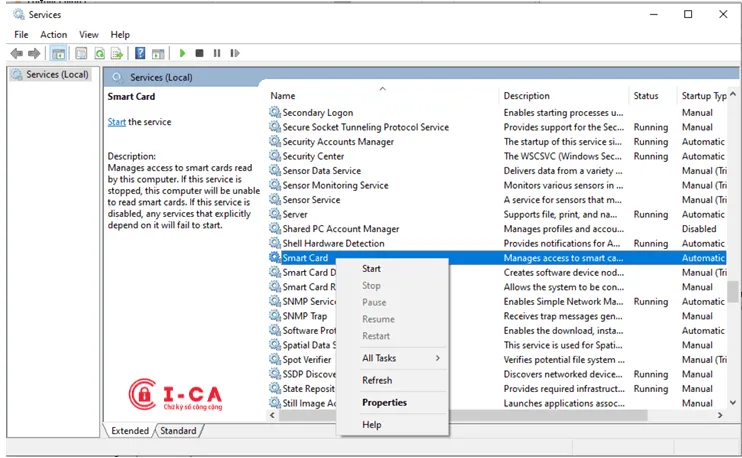Viewport: 742px width, 458px height.
Task: Start service with green play icon
Action: click(x=182, y=53)
